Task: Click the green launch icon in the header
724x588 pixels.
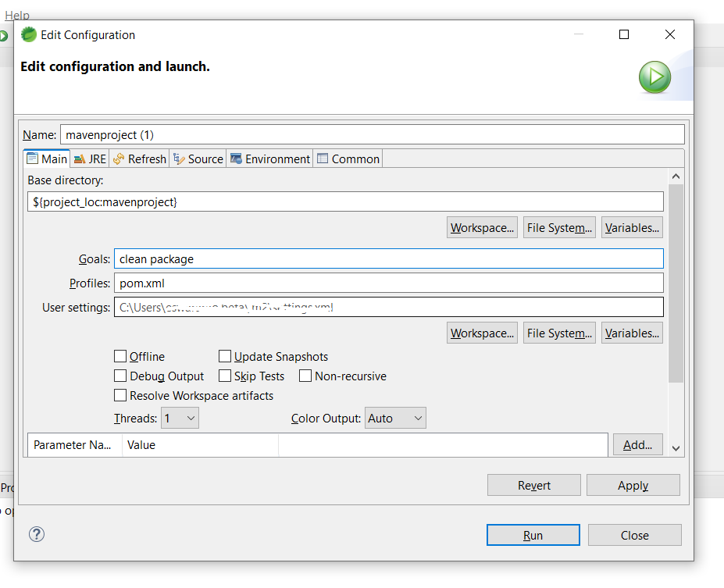Action: tap(654, 77)
